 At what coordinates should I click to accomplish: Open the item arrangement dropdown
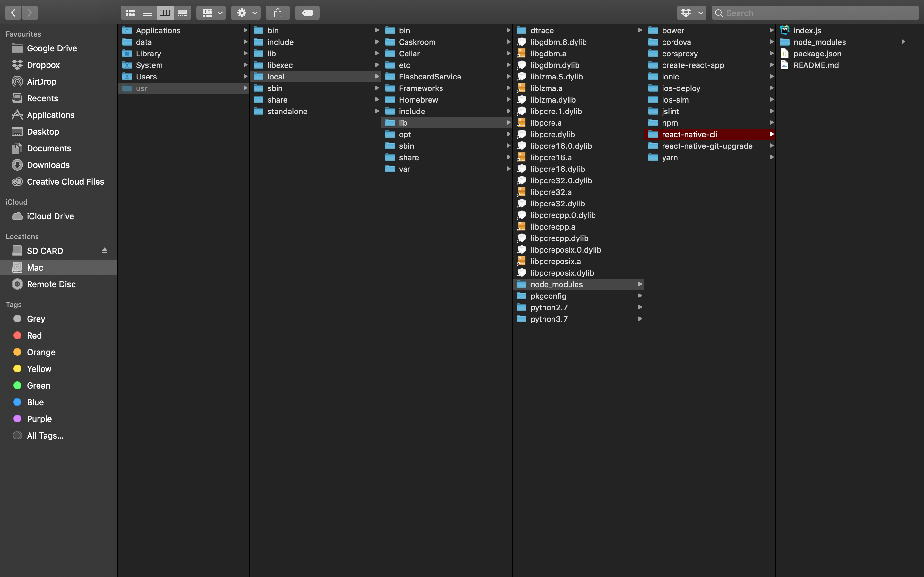pyautogui.click(x=211, y=13)
